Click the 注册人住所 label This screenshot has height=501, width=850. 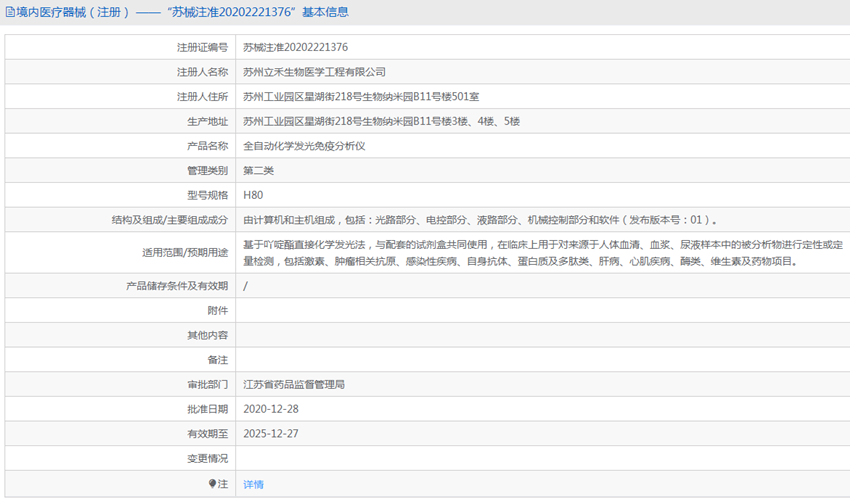click(202, 97)
